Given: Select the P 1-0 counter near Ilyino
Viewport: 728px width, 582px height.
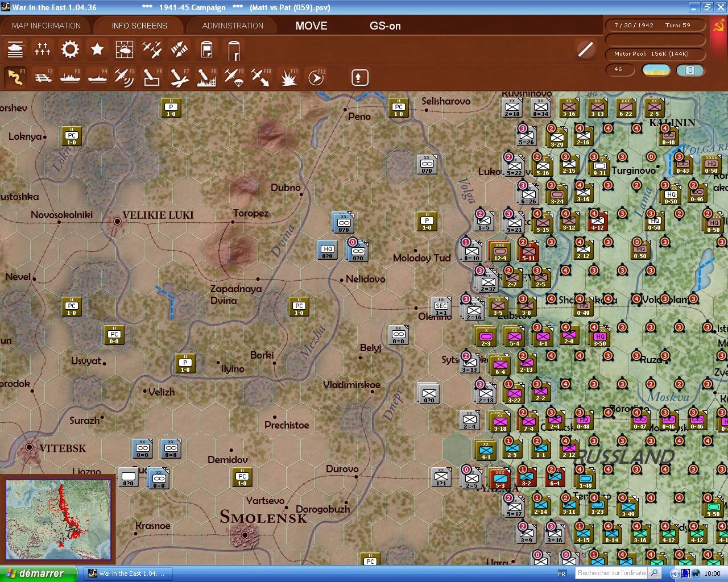Looking at the screenshot, I should 185,363.
